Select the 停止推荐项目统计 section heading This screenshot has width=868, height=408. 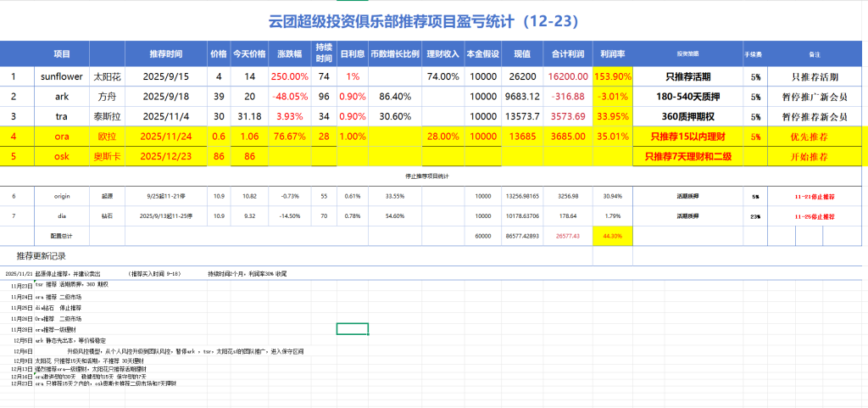(x=433, y=176)
